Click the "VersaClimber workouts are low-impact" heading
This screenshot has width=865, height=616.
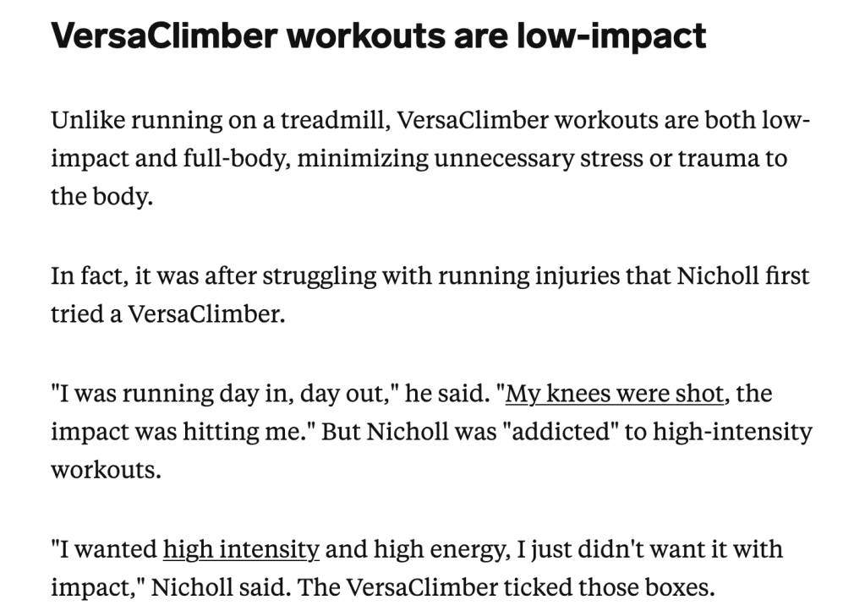378,36
